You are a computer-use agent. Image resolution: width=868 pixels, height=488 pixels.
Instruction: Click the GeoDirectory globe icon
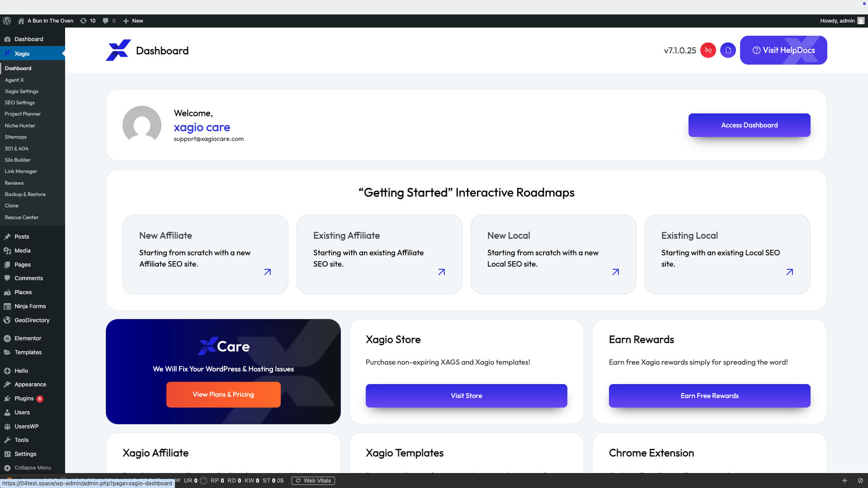point(7,320)
